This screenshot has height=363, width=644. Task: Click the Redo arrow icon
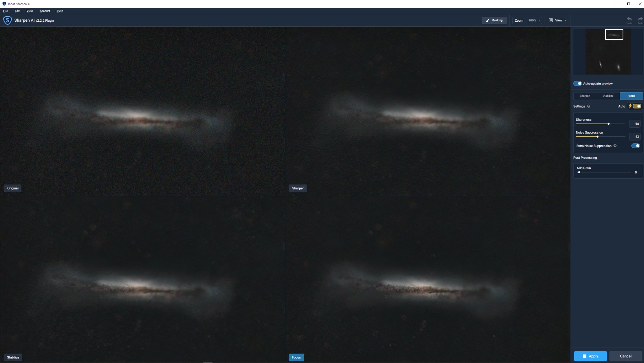click(640, 19)
